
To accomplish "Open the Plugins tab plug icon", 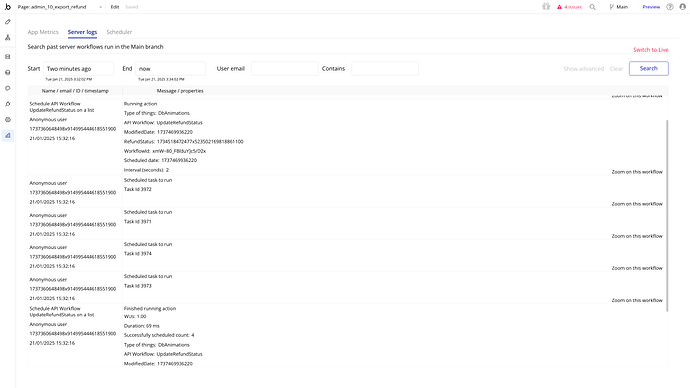I will tap(7, 104).
